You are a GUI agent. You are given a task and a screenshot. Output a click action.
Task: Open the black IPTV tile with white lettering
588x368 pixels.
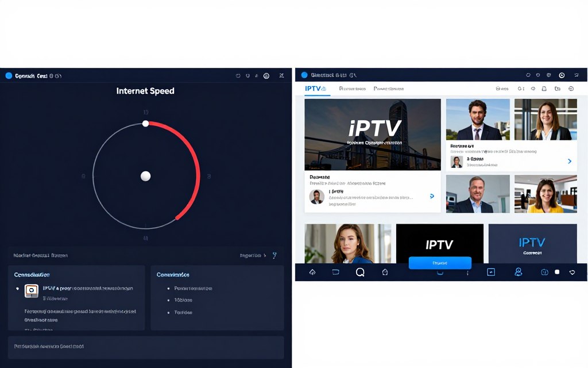point(439,241)
